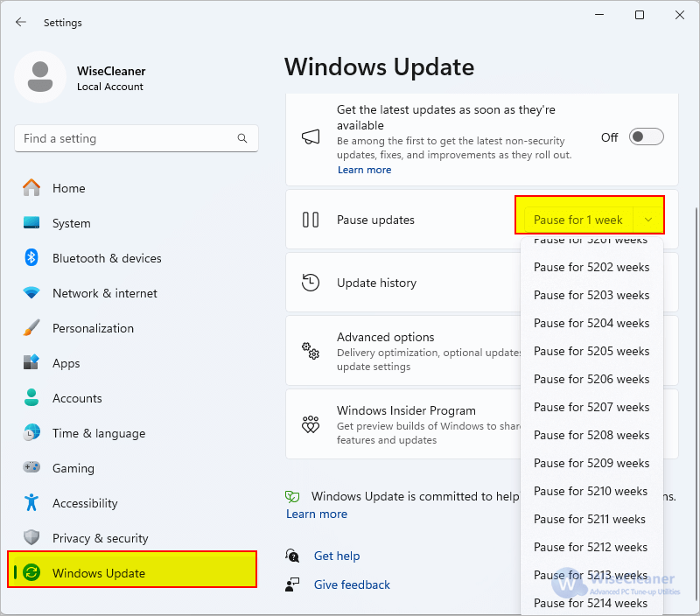Click the Home house icon

31,188
